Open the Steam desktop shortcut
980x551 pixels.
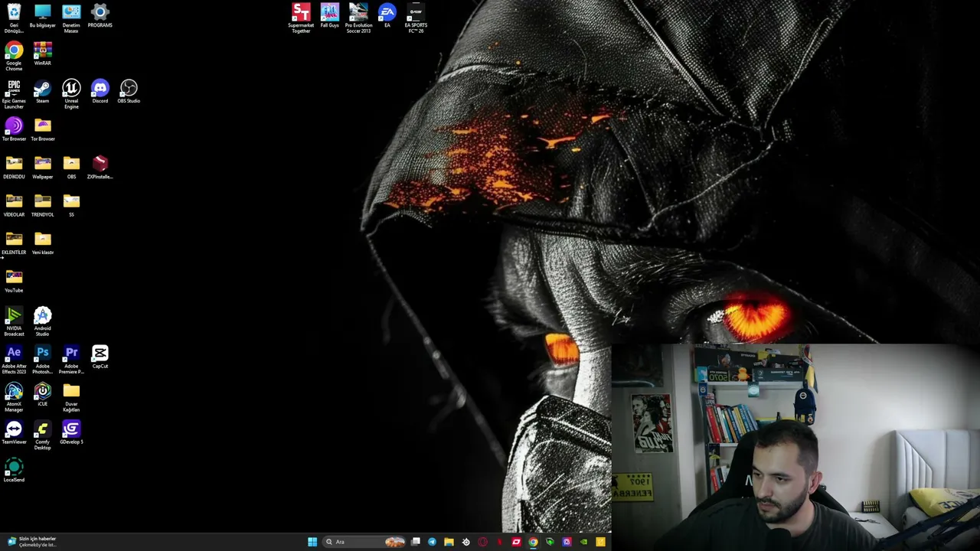[43, 92]
